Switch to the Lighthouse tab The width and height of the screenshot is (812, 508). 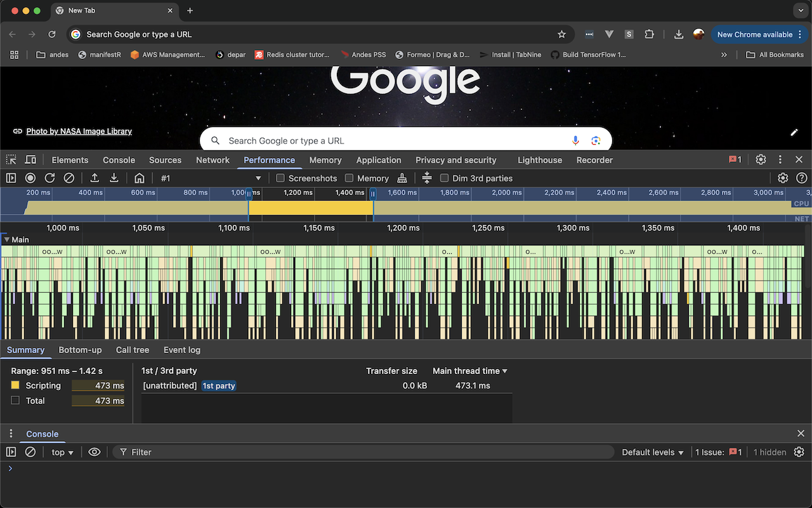[540, 160]
